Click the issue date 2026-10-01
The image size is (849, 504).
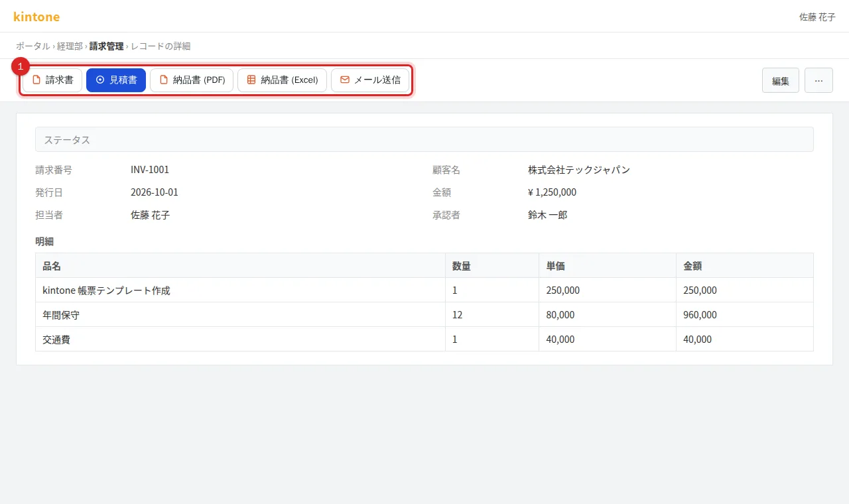(x=155, y=192)
